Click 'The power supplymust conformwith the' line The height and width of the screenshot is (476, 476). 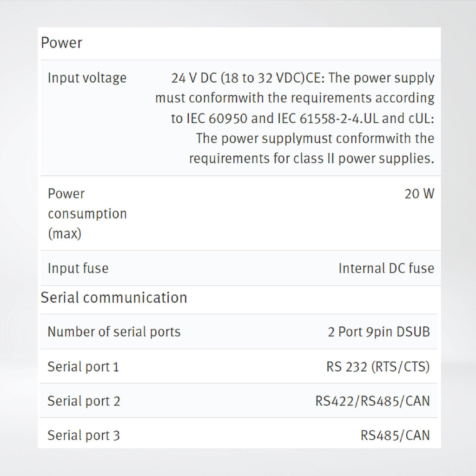pos(315,139)
